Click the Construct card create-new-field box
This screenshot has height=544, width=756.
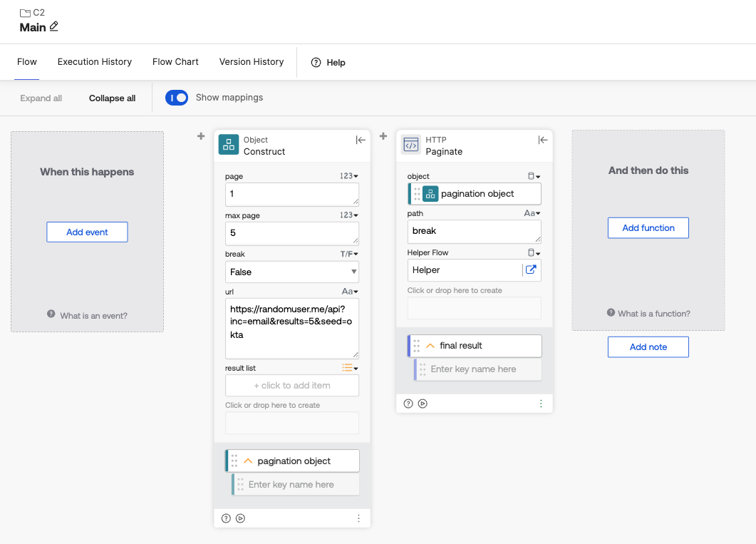[x=291, y=423]
